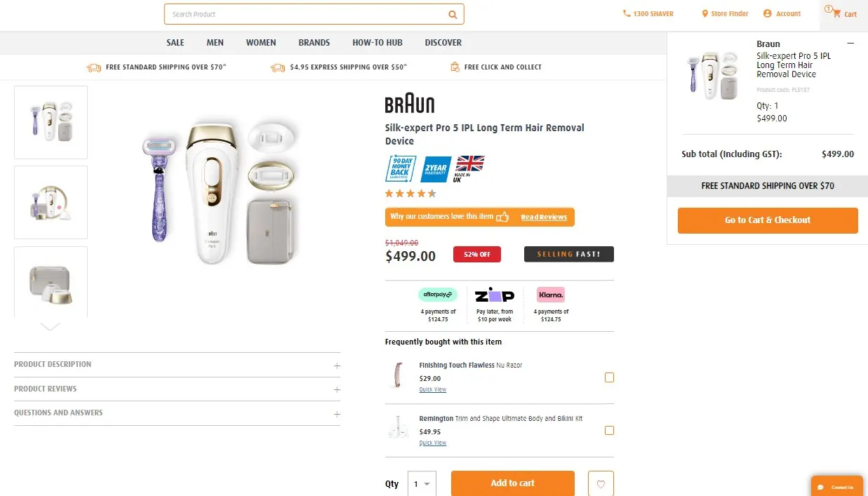Image resolution: width=868 pixels, height=496 pixels.
Task: Tick the Finishing Touch Flawless checkbox
Action: 609,377
